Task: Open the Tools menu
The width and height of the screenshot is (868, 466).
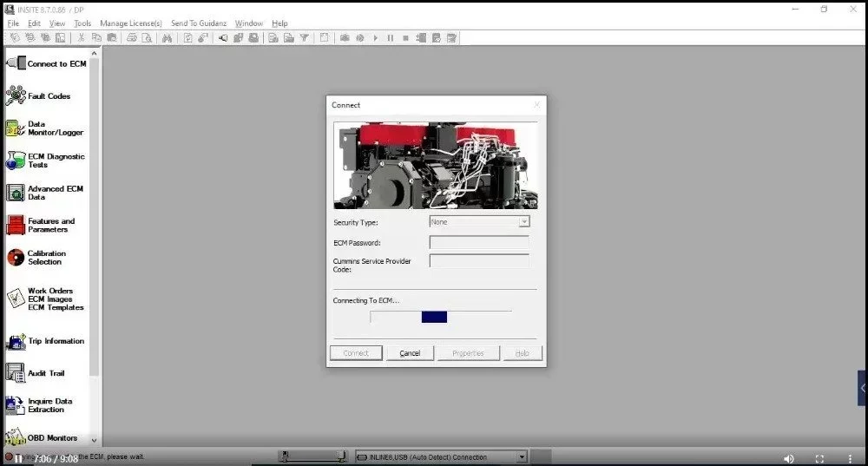Action: pyautogui.click(x=82, y=23)
